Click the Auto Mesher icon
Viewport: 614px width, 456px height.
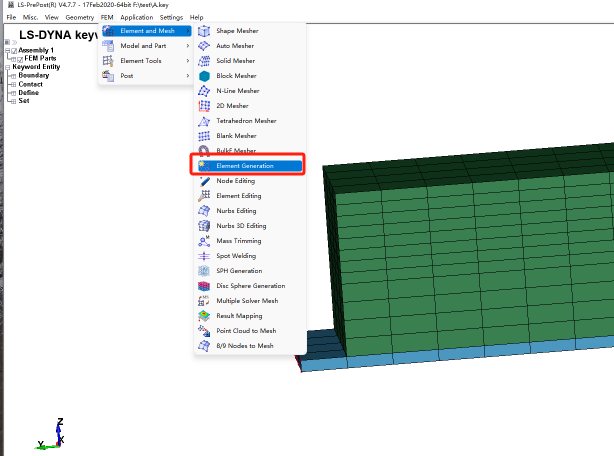tap(204, 46)
